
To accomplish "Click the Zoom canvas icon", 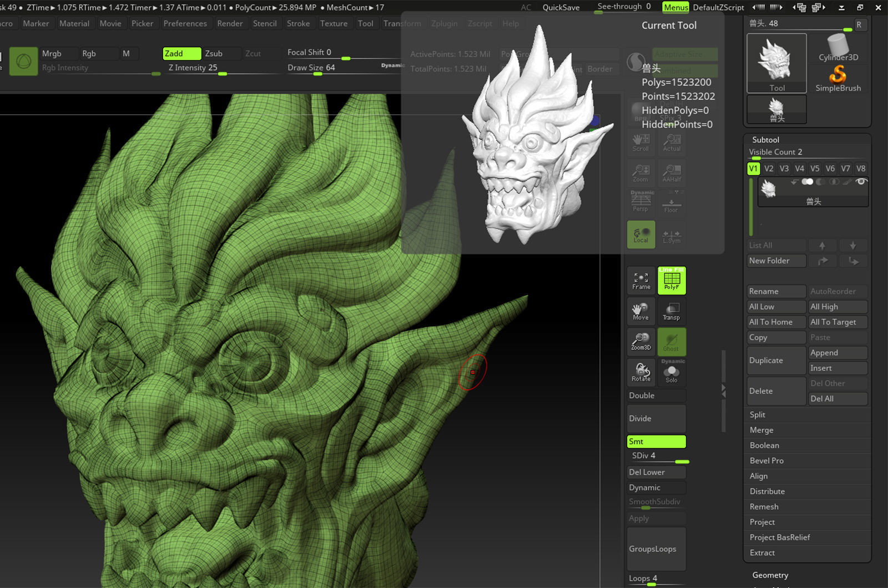I will pyautogui.click(x=641, y=173).
